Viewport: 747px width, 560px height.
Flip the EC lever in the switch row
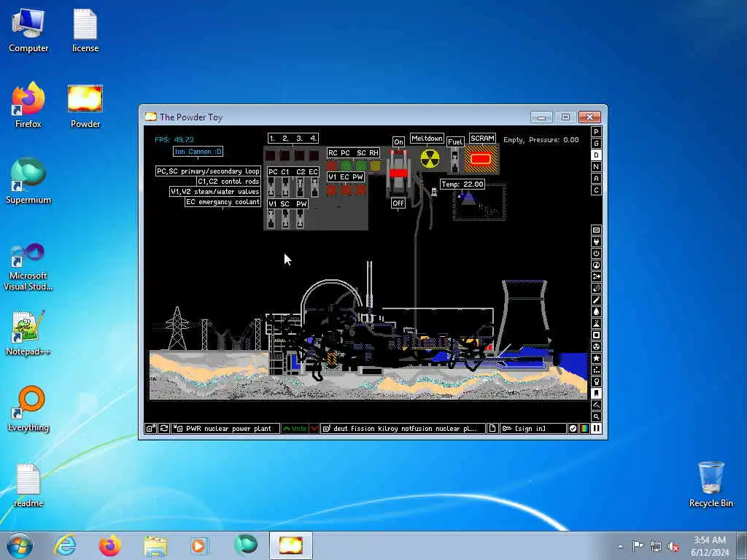314,187
